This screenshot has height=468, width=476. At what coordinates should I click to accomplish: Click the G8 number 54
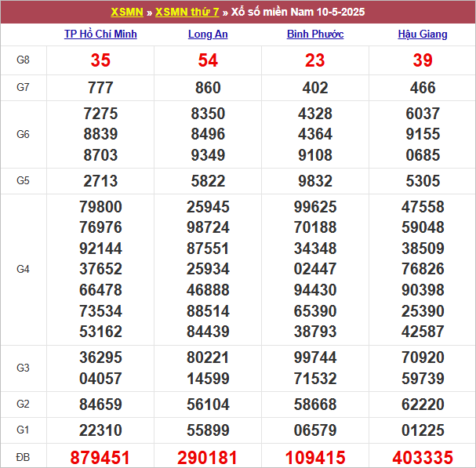[208, 60]
